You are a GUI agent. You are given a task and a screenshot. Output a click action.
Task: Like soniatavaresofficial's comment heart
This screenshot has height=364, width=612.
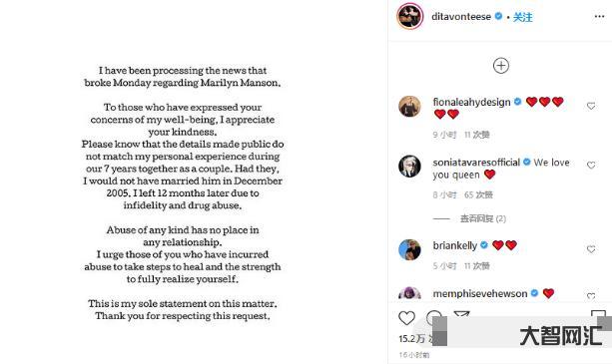(591, 166)
